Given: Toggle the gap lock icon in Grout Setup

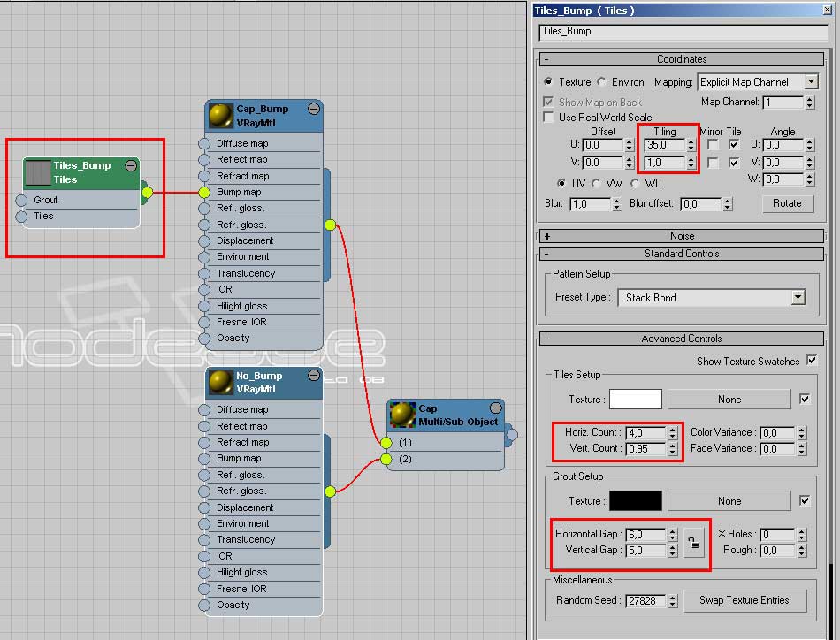Looking at the screenshot, I should pyautogui.click(x=695, y=543).
